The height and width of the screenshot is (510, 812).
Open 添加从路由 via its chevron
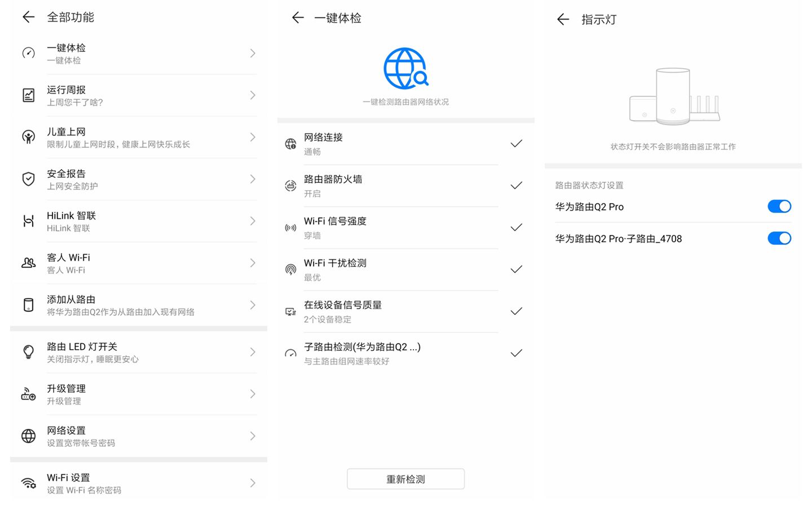(253, 305)
